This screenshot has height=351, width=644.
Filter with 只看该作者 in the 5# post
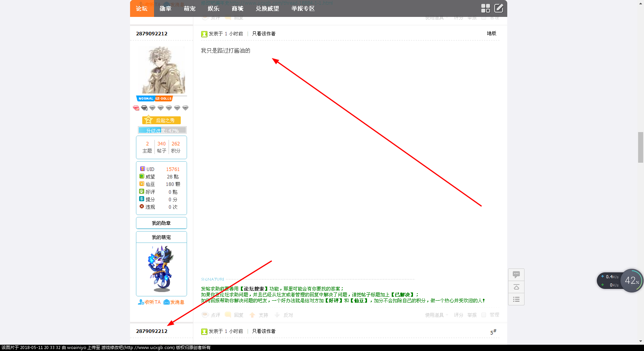[264, 331]
